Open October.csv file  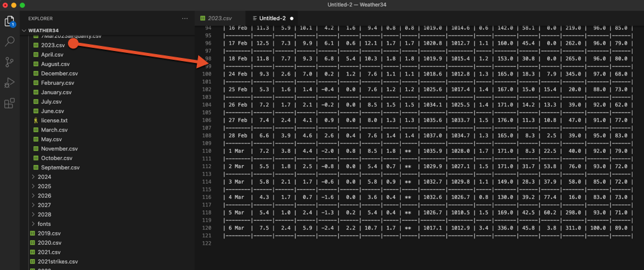[x=57, y=158]
